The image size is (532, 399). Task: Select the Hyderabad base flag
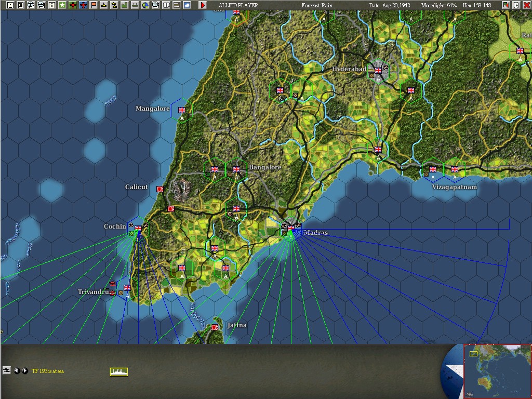378,70
